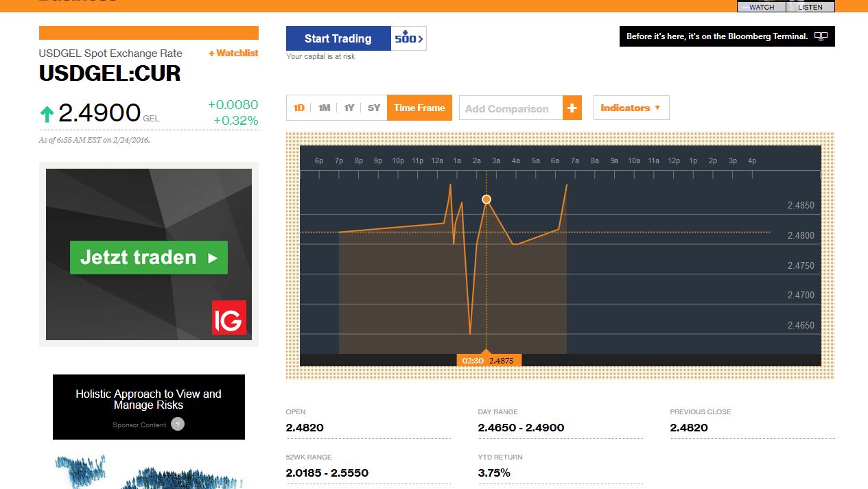Click the Bloomberg Terminal screen icon
Screen dimensions: 868x489
tap(821, 36)
